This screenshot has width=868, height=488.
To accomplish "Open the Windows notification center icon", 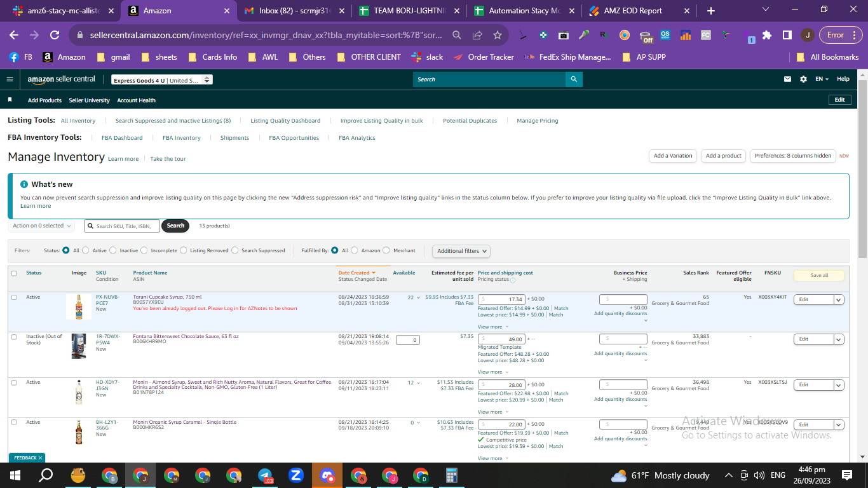I will [847, 475].
